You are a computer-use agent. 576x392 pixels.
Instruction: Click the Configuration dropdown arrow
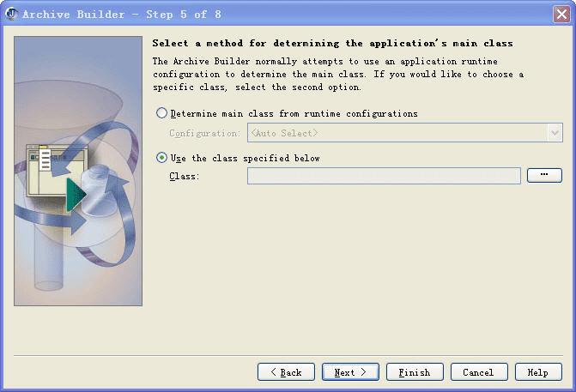555,133
